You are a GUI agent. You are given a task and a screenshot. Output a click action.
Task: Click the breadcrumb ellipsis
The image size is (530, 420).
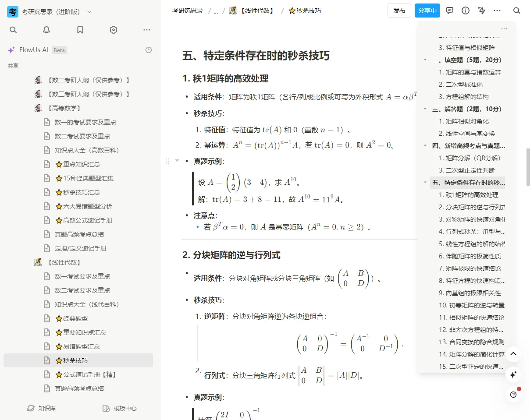[216, 11]
